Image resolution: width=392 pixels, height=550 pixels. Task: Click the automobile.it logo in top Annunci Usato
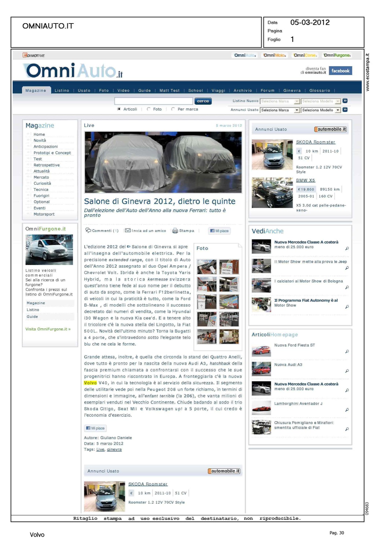click(x=330, y=129)
